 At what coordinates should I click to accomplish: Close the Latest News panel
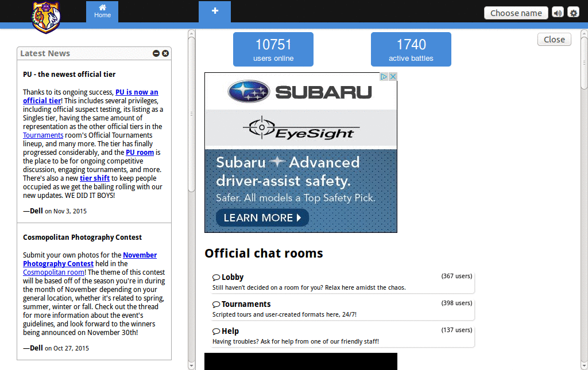165,53
